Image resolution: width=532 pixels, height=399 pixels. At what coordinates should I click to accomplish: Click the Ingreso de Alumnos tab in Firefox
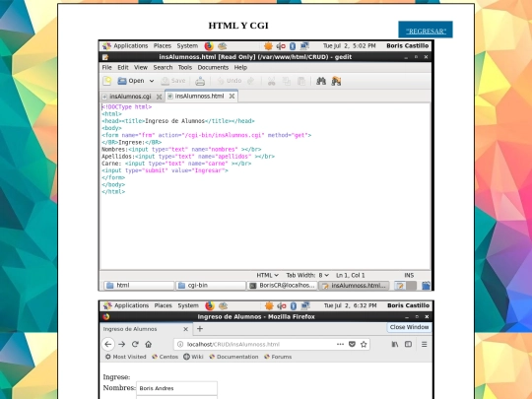pos(146,329)
